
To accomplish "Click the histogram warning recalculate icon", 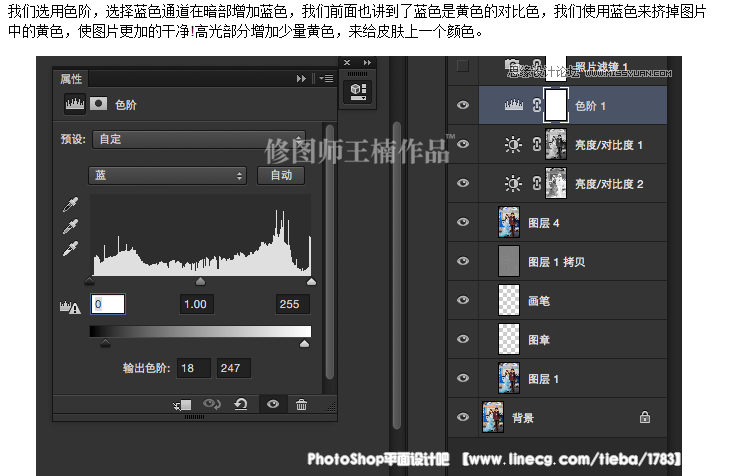I will click(x=70, y=307).
